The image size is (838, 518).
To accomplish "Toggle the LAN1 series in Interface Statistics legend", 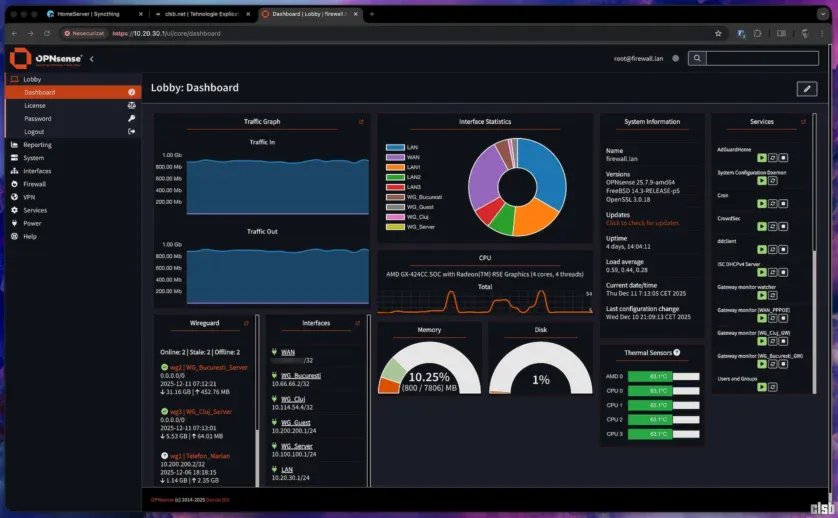I will (413, 167).
